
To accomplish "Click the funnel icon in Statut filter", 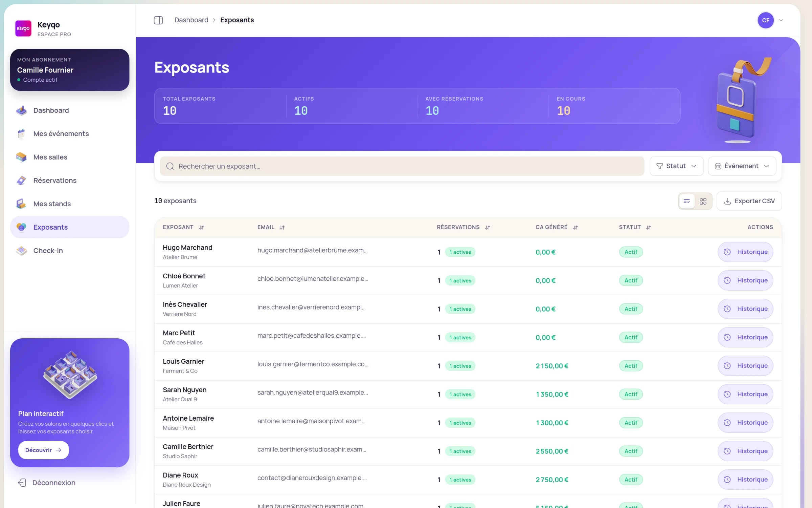I will click(x=659, y=166).
